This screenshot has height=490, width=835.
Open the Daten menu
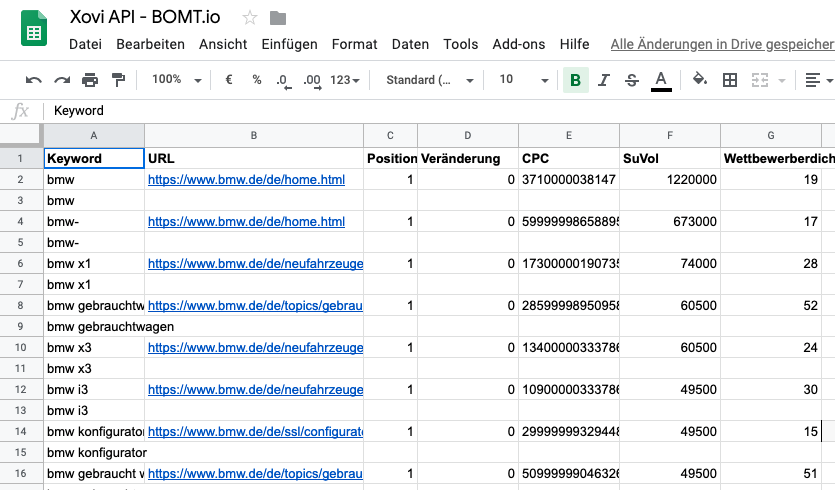pos(410,44)
